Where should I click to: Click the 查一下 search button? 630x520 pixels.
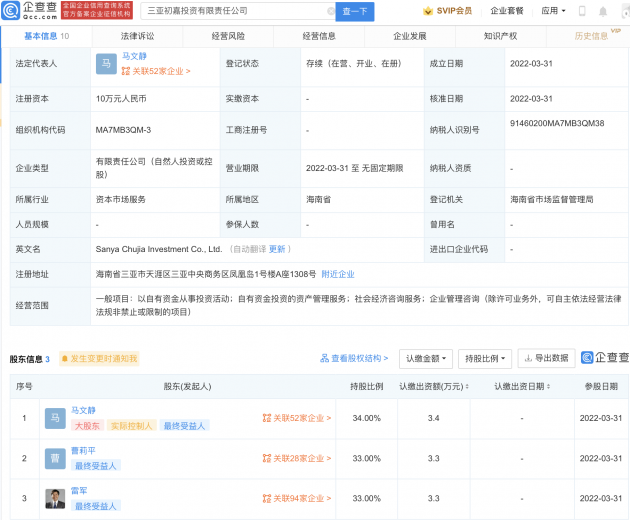click(x=355, y=11)
